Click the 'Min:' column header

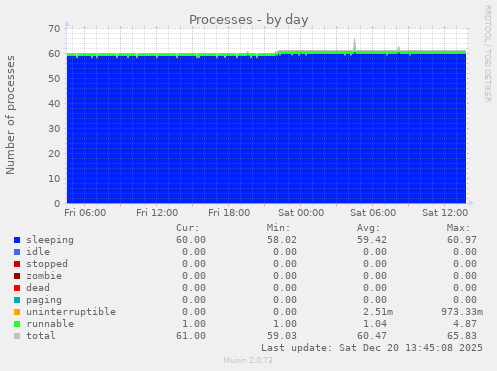278,228
